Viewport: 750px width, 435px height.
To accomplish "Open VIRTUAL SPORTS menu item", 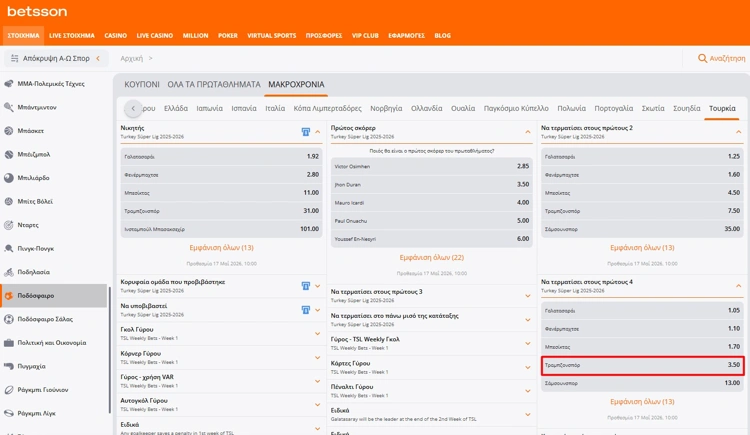I will tap(272, 35).
